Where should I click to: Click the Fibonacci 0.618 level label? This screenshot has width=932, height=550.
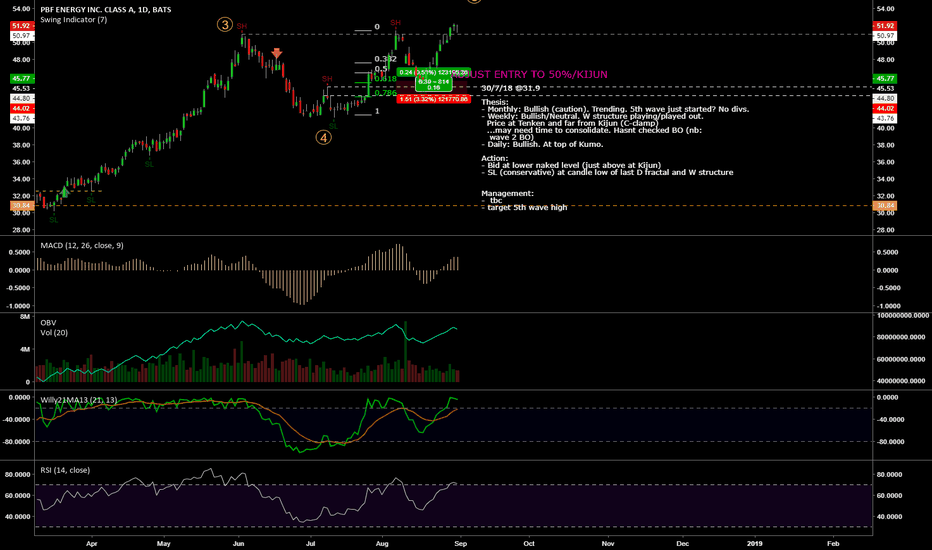click(385, 78)
